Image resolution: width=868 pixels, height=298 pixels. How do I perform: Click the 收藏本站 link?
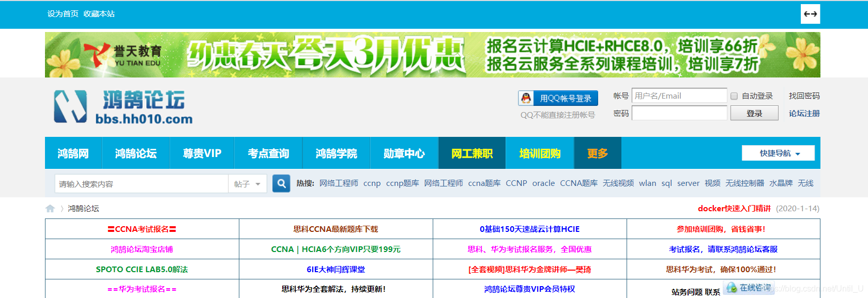tap(99, 14)
